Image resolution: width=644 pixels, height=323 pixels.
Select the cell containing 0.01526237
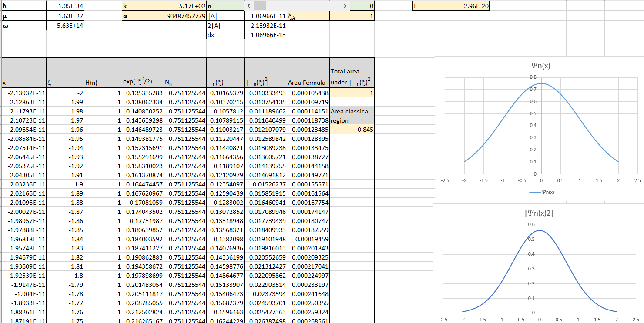[x=266, y=184]
